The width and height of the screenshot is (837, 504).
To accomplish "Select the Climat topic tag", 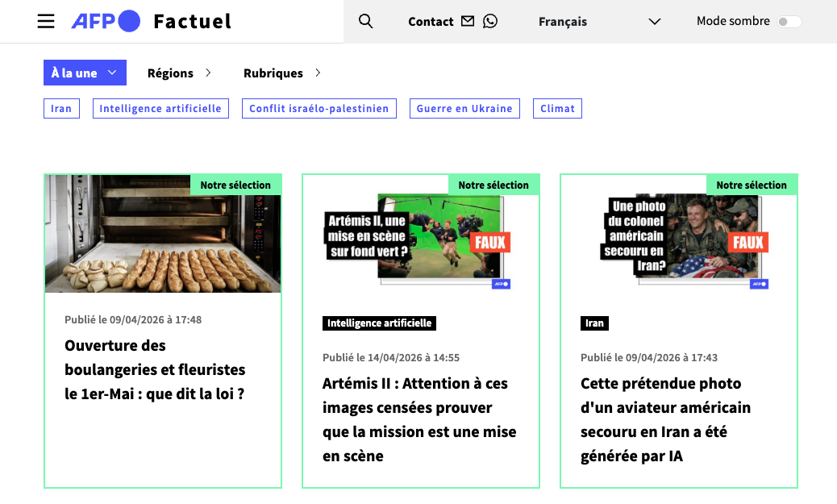I will click(557, 108).
